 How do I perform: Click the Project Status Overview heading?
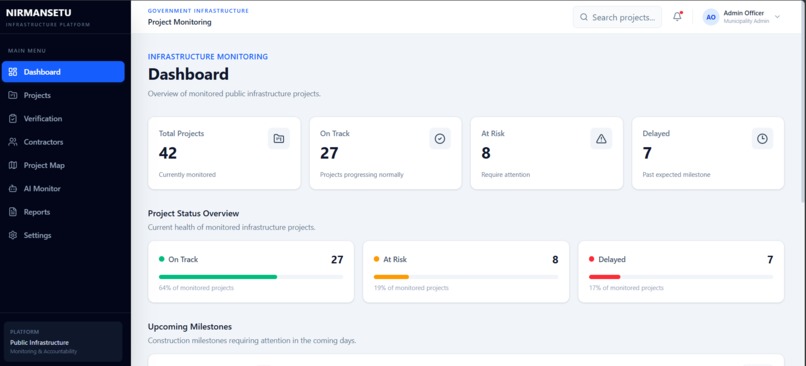click(193, 213)
